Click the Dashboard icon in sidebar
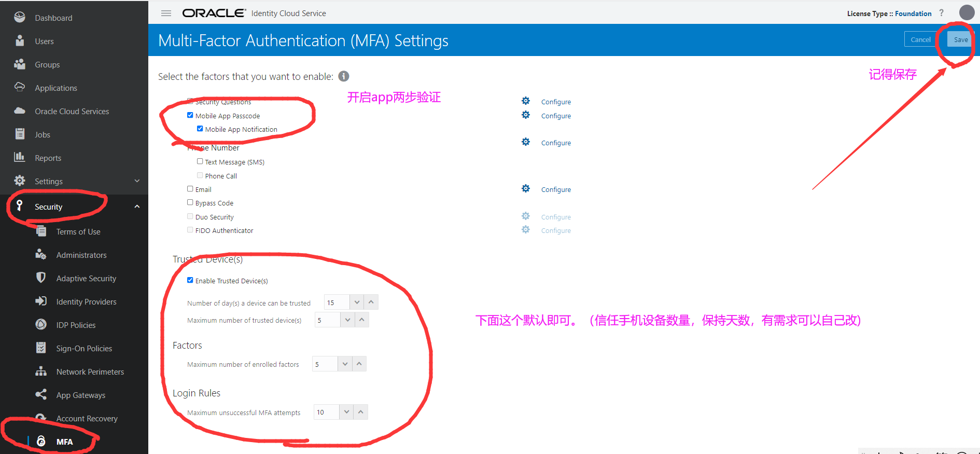The height and width of the screenshot is (454, 980). tap(20, 17)
